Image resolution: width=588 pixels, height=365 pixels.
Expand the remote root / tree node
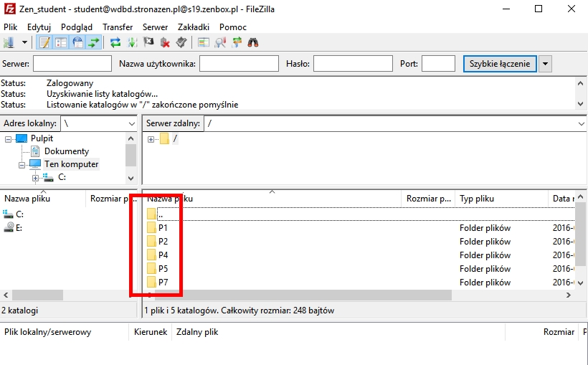[151, 139]
